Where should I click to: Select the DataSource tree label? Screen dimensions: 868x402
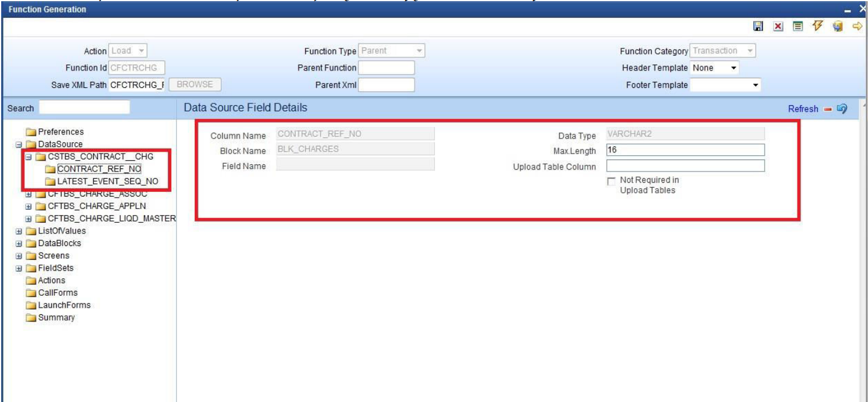(x=60, y=145)
